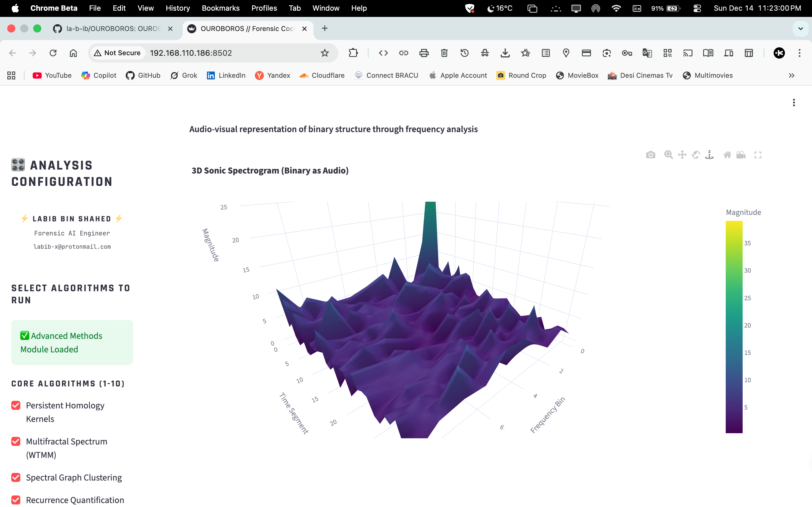The image size is (812, 507).
Task: Reset camera to last saved view
Action: pyautogui.click(x=741, y=155)
